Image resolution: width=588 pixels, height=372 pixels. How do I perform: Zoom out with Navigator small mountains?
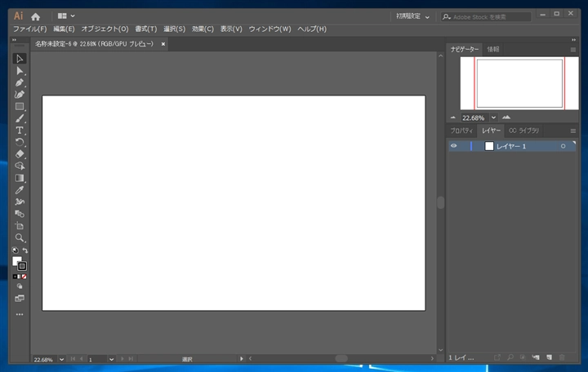point(453,117)
